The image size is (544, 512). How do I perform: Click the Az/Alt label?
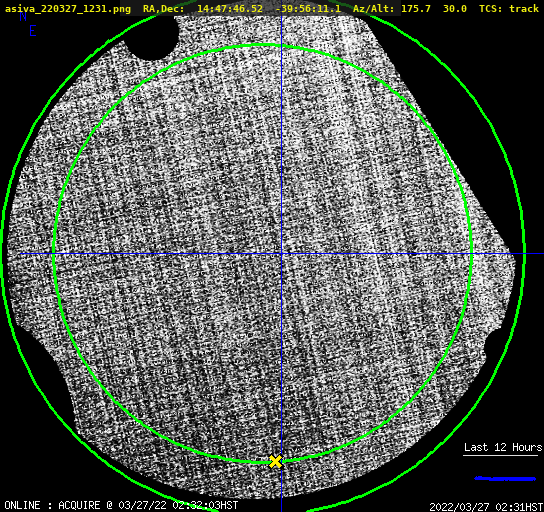pos(374,9)
